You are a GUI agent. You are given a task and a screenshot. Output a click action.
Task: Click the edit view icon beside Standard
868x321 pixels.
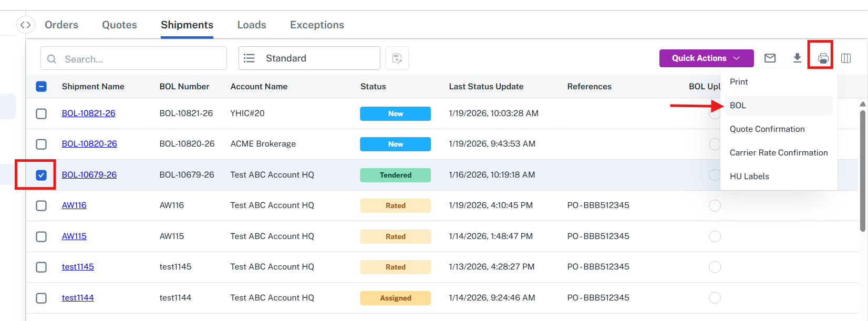[397, 58]
